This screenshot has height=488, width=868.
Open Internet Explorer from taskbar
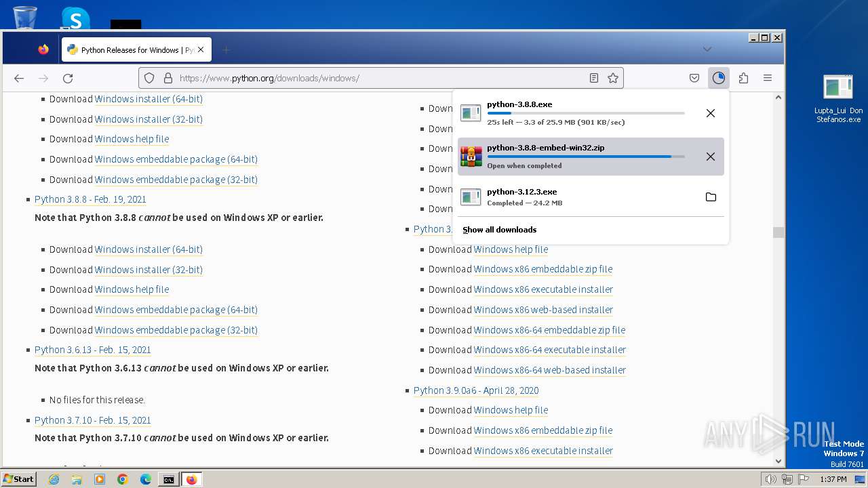point(54,479)
